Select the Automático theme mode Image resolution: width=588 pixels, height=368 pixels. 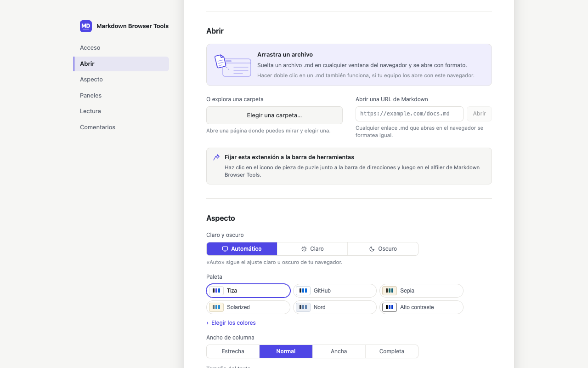click(242, 249)
